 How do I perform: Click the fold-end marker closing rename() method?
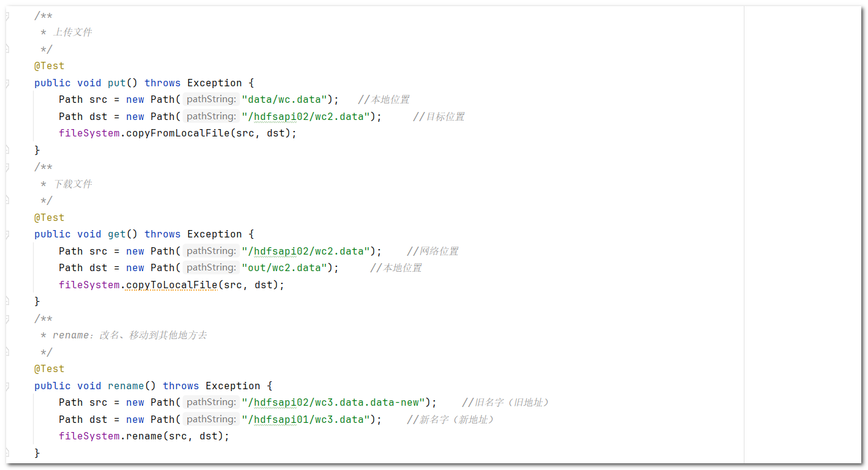[7, 453]
